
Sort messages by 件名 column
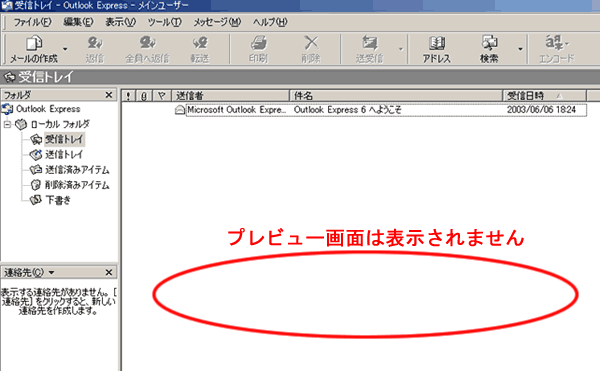396,96
